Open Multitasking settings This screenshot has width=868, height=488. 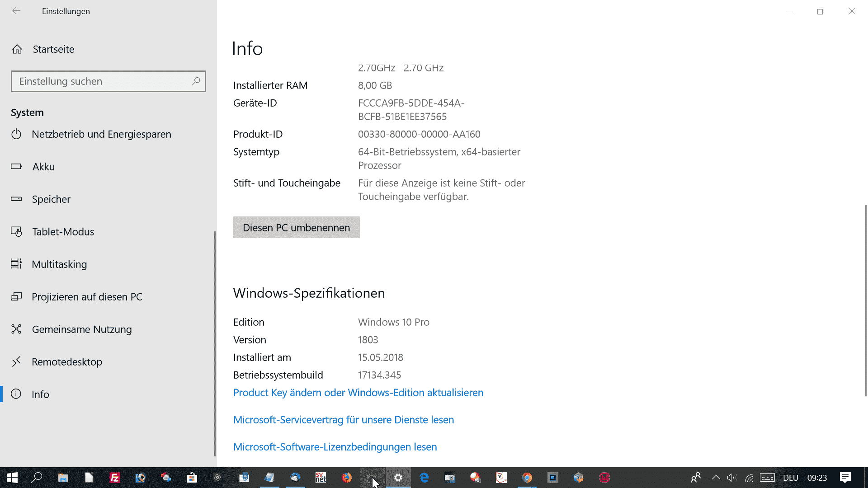coord(108,264)
